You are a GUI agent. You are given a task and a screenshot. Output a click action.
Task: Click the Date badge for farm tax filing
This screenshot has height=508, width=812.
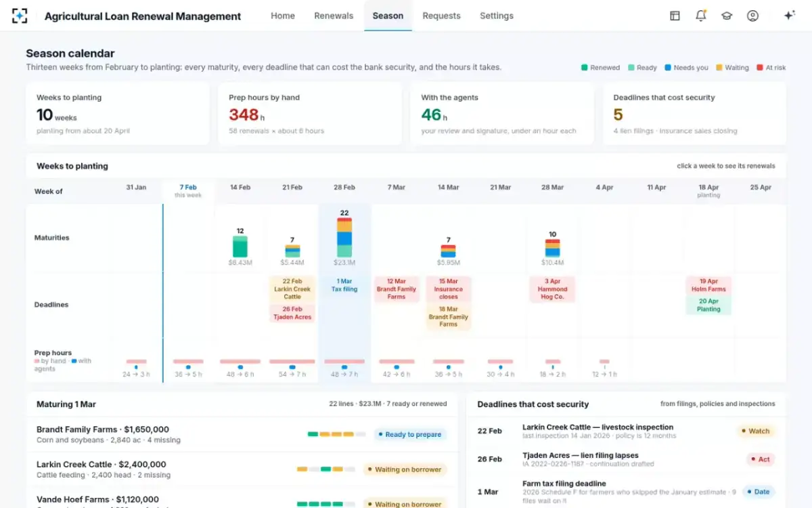759,492
